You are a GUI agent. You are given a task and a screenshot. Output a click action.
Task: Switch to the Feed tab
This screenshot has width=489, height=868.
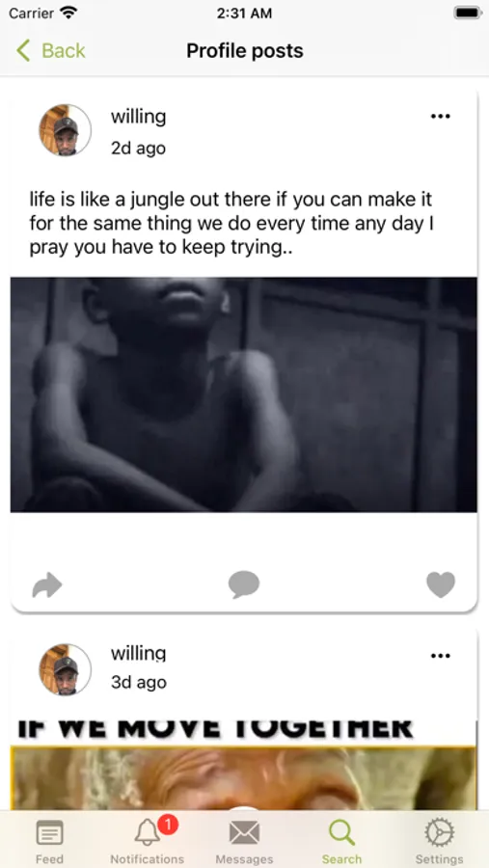pyautogui.click(x=49, y=841)
